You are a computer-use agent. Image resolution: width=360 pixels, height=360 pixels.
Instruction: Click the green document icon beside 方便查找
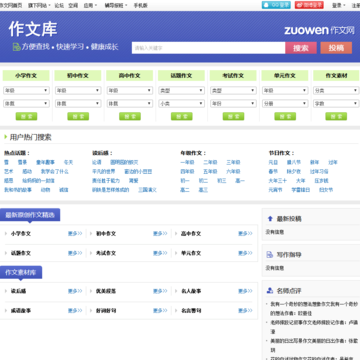[16, 47]
